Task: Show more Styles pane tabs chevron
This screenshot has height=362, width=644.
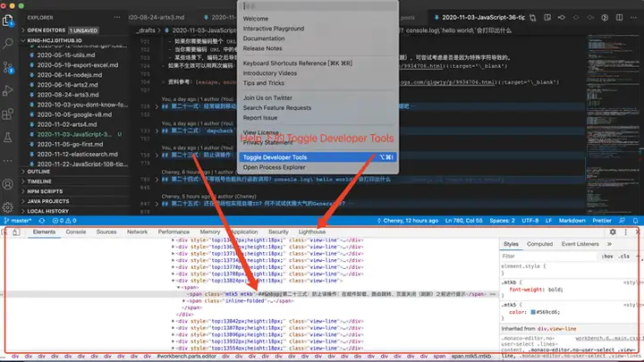Action: pyautogui.click(x=609, y=244)
